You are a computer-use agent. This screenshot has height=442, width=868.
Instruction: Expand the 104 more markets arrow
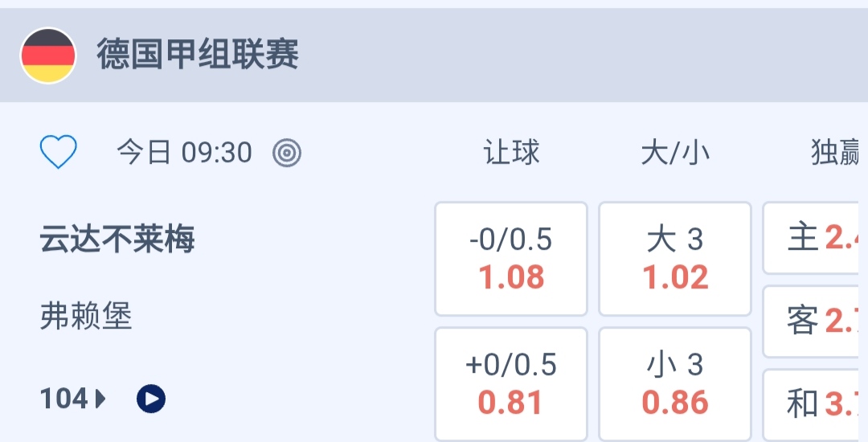(101, 399)
